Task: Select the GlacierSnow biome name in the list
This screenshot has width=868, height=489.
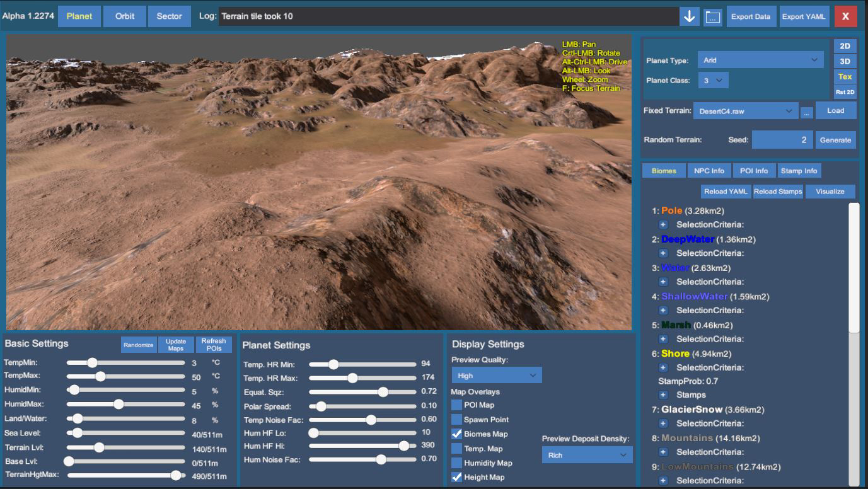Action: 692,410
